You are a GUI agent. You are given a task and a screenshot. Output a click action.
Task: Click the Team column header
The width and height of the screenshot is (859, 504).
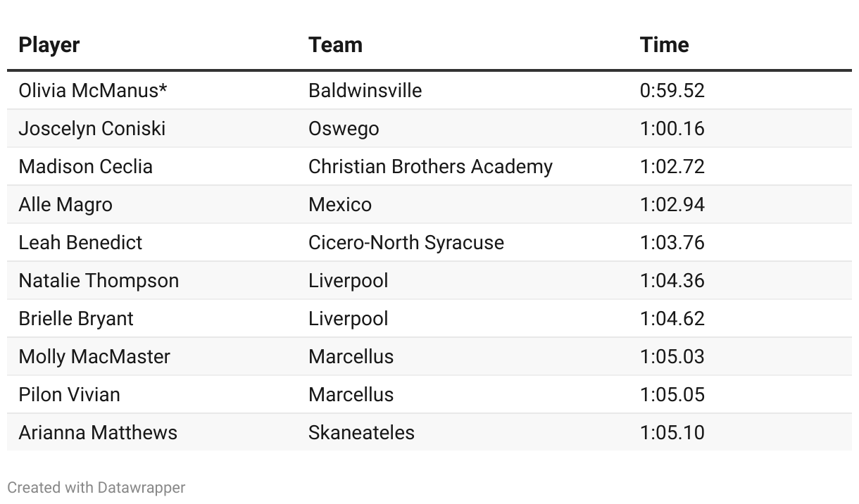point(335,45)
